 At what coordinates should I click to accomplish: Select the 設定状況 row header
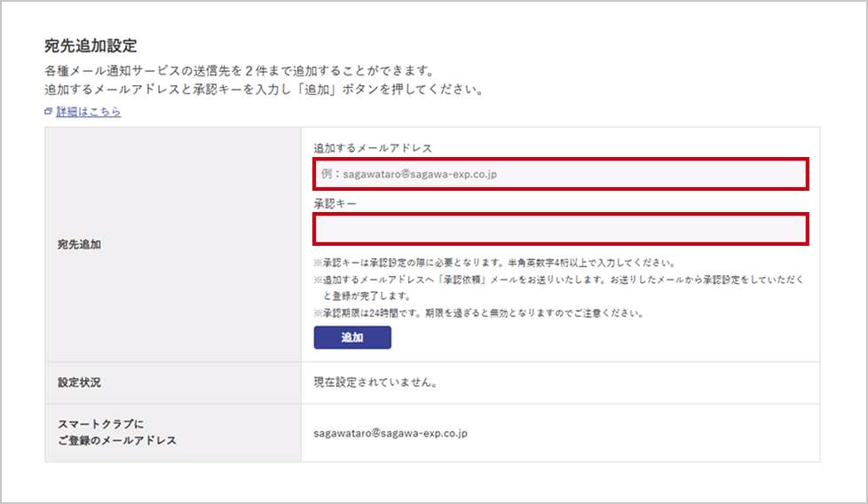[x=79, y=382]
